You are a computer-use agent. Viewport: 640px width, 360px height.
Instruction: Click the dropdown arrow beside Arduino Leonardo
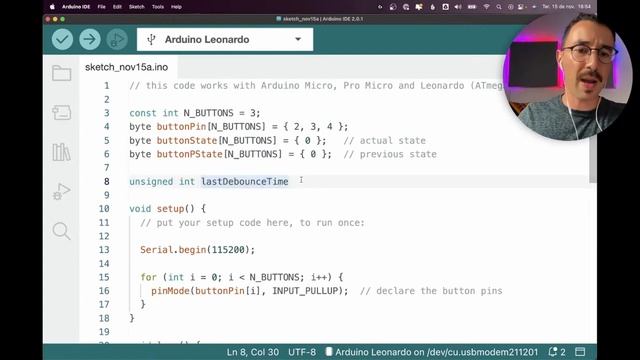(298, 40)
